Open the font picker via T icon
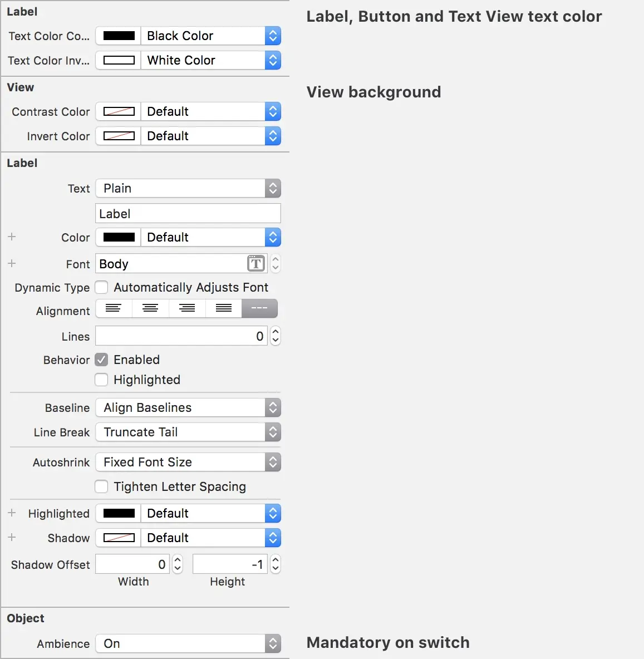Image resolution: width=644 pixels, height=659 pixels. 255,263
